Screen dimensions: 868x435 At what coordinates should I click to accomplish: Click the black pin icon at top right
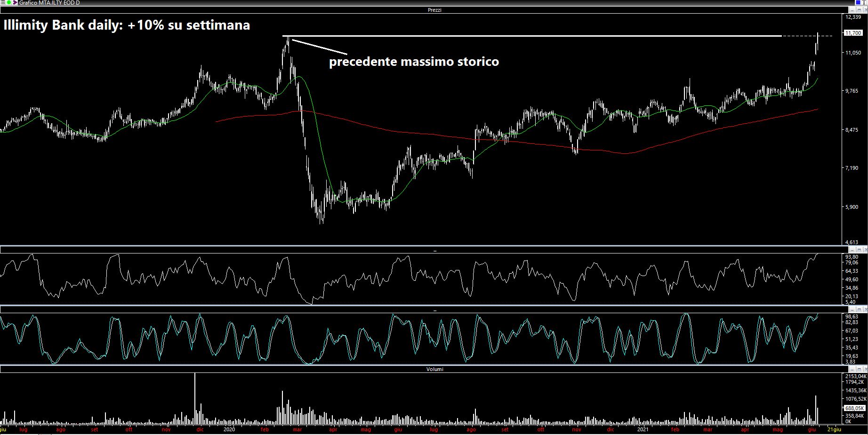click(865, 3)
